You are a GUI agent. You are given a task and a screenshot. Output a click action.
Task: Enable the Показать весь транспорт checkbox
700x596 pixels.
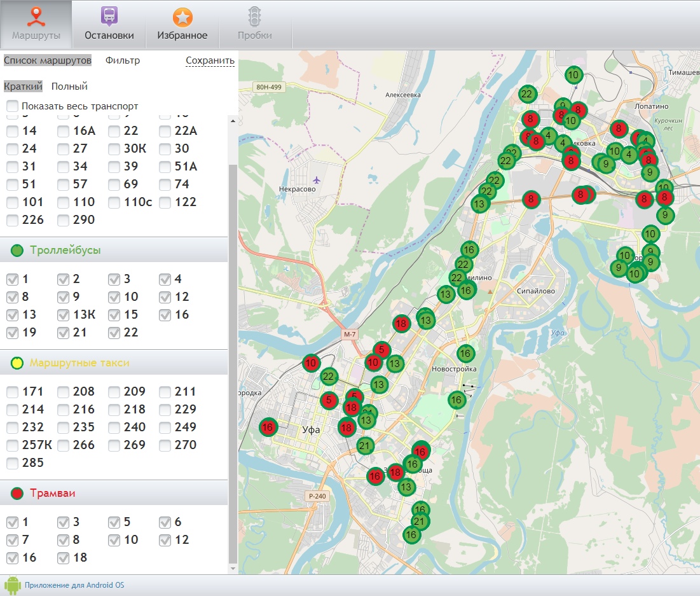pos(12,106)
